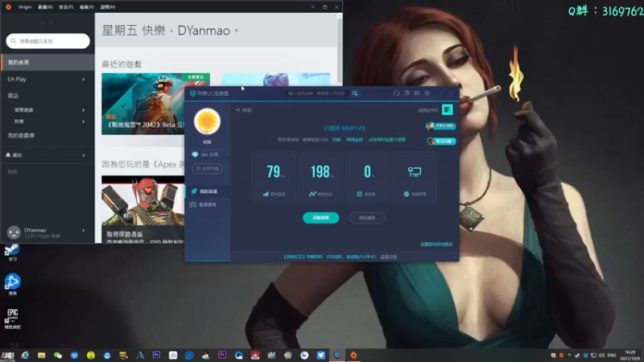644x362 pixels.
Task: Focus the UU accelerator game search box
Action: 317,93
